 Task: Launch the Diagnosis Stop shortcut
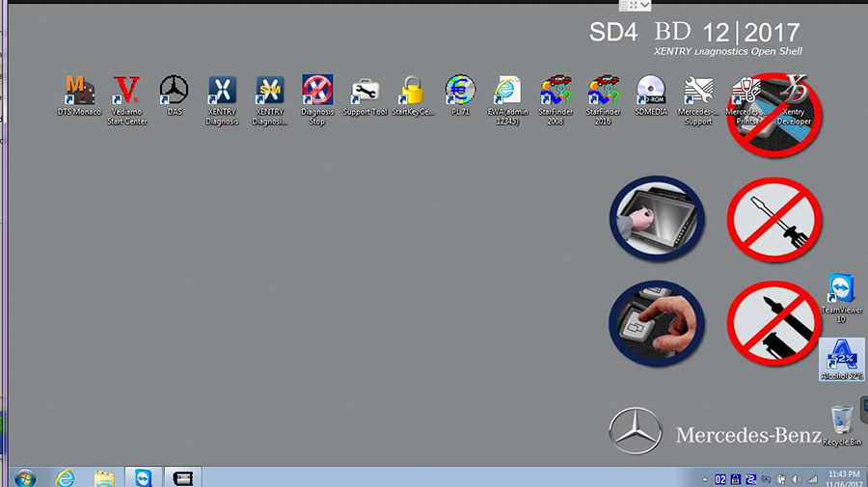(x=316, y=92)
